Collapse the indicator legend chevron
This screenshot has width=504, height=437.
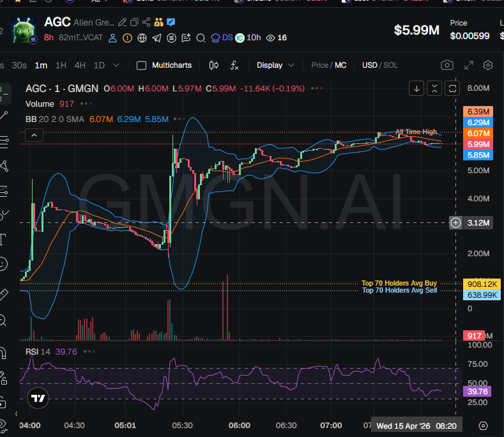(34, 135)
